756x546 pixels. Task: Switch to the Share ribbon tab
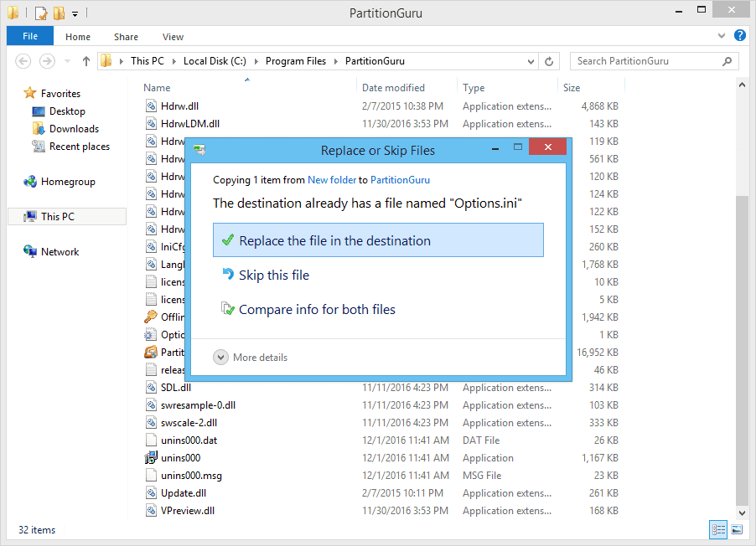click(126, 37)
